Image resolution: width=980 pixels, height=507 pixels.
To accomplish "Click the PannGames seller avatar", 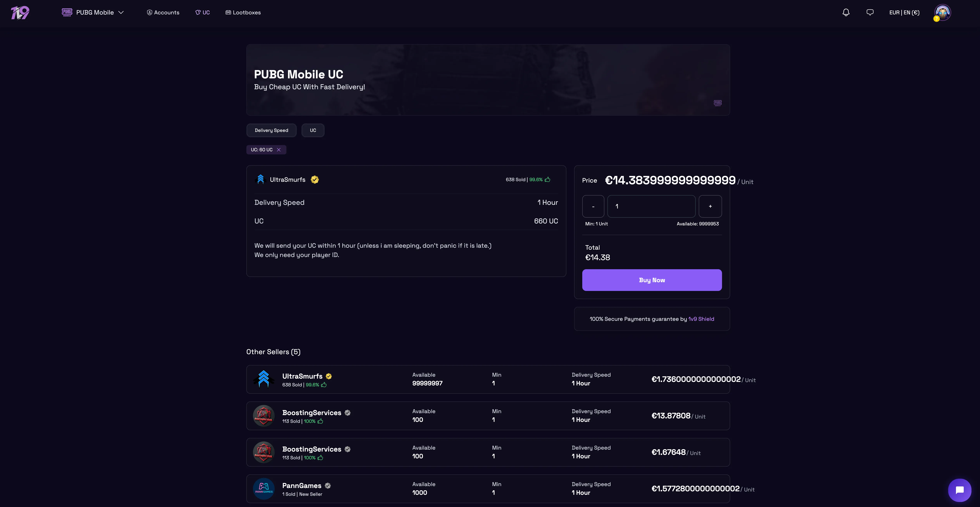I will (264, 489).
